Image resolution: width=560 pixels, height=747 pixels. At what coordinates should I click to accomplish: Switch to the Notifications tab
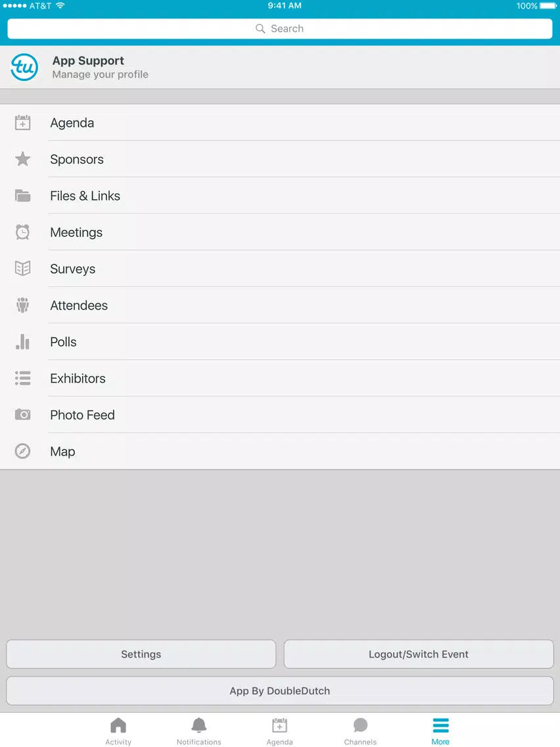tap(199, 731)
